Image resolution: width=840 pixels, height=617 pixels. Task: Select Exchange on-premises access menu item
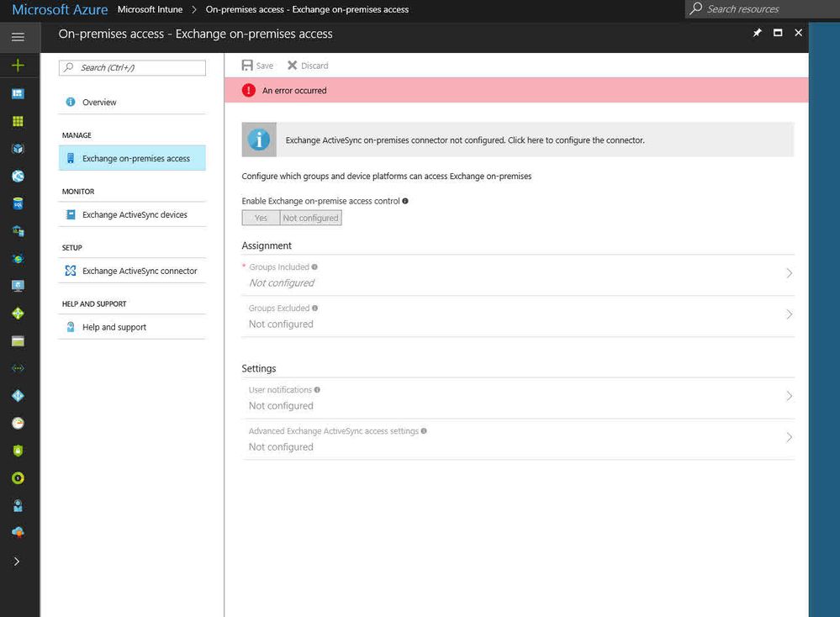[x=132, y=158]
